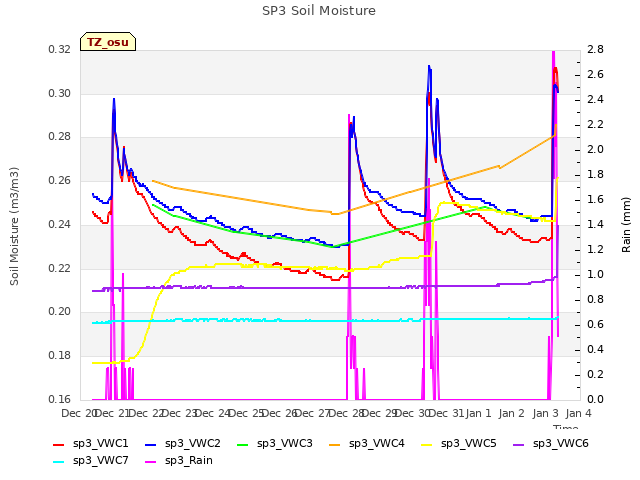Click the 0.6 rain axis value
This screenshot has width=640, height=480.
coord(595,324)
